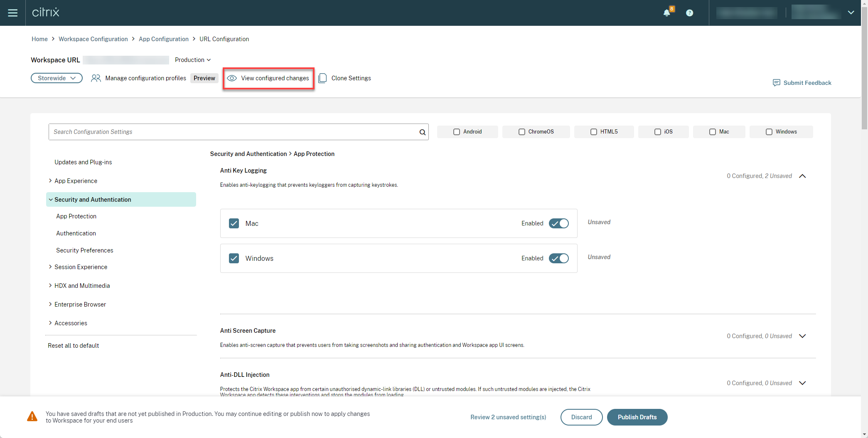Open the Production environment dropdown

[x=192, y=60]
